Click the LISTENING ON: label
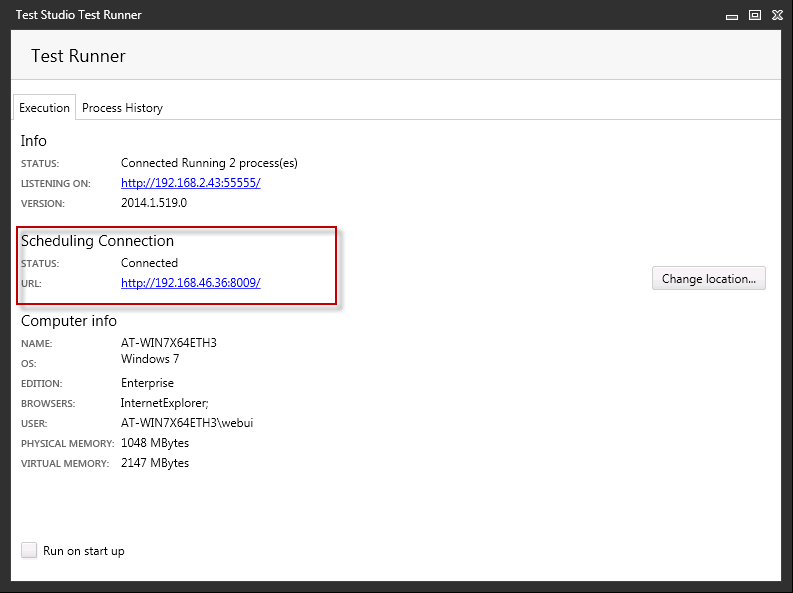 56,184
